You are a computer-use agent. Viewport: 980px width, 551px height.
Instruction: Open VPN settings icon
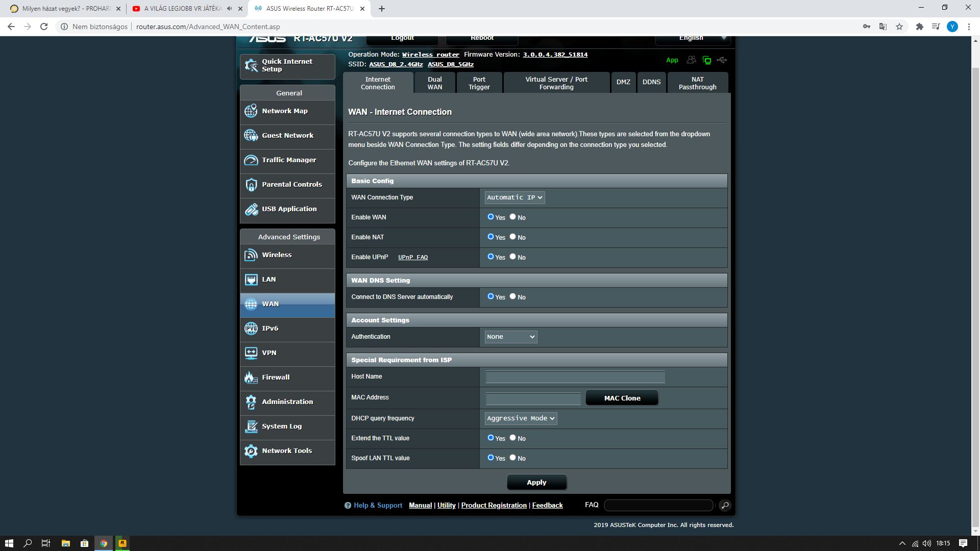click(x=251, y=353)
